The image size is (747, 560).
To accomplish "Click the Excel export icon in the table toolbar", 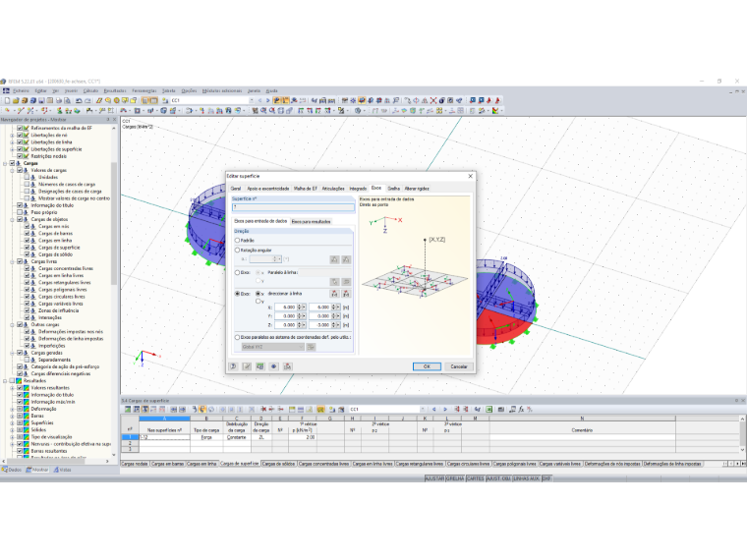I will tap(489, 409).
